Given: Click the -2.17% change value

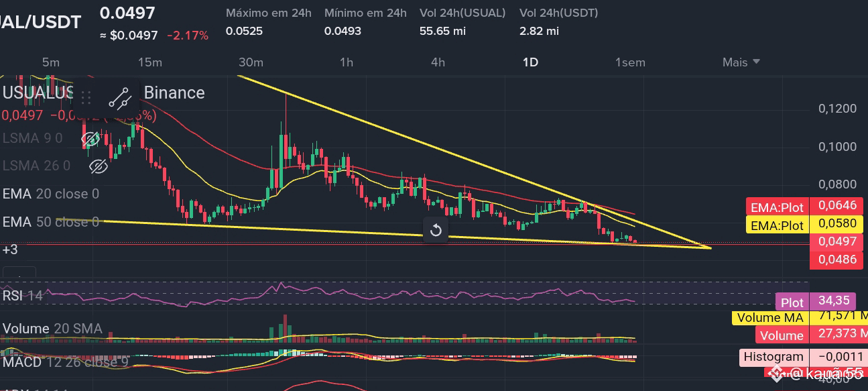Looking at the screenshot, I should pyautogui.click(x=188, y=36).
